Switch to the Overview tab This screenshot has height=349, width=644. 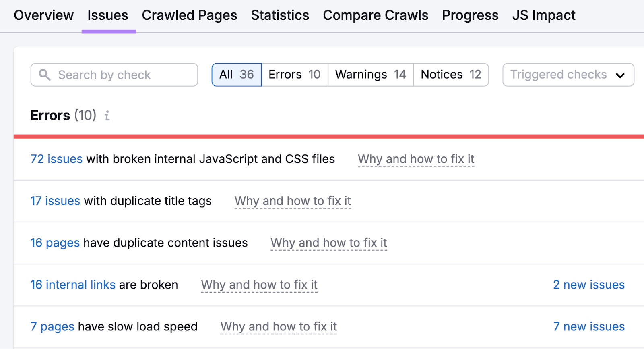[x=43, y=15]
